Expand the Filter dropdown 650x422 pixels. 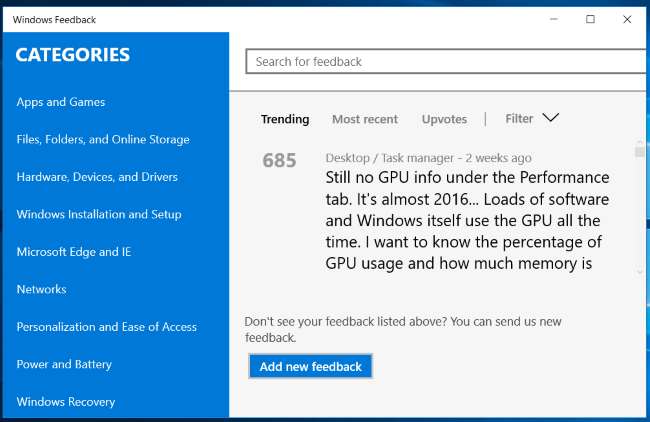point(519,118)
